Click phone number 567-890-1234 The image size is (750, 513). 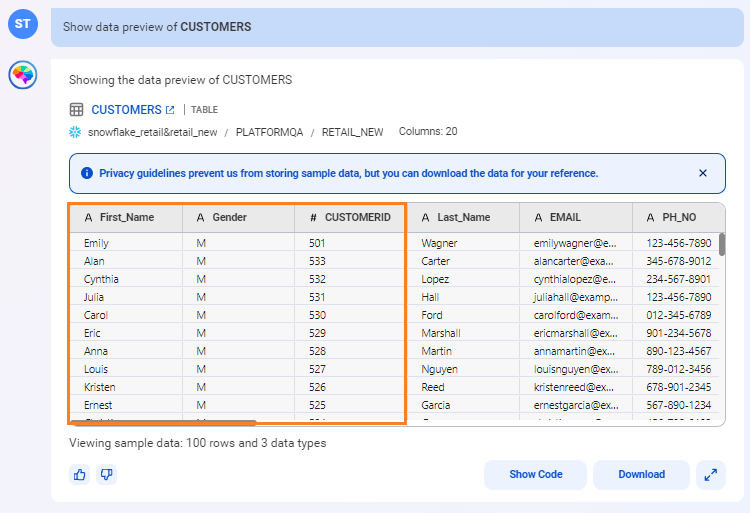[678, 405]
